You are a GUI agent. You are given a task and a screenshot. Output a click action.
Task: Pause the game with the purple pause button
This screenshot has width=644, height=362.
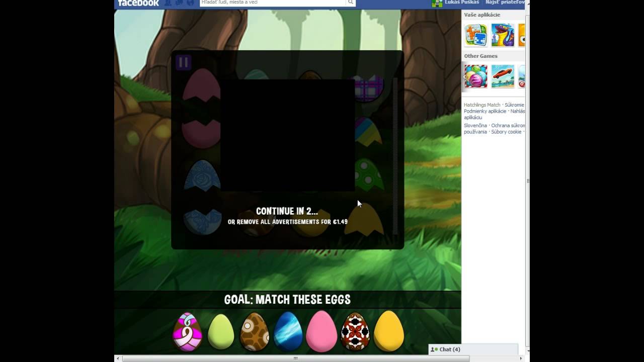[x=183, y=62]
